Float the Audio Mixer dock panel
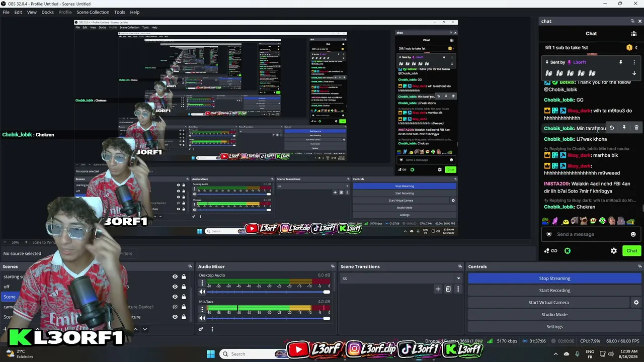The image size is (644, 362). click(x=333, y=266)
